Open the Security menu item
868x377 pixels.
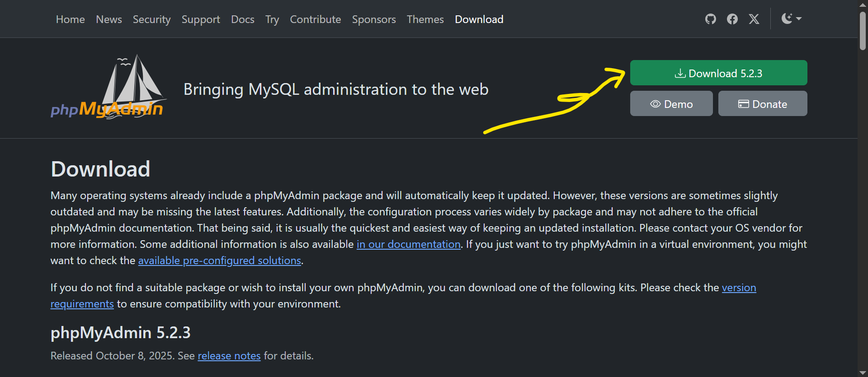pos(152,19)
